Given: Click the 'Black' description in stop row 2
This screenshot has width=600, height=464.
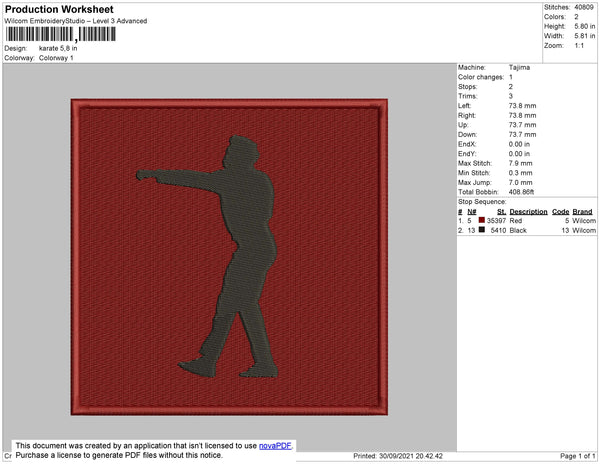Looking at the screenshot, I should [x=518, y=230].
